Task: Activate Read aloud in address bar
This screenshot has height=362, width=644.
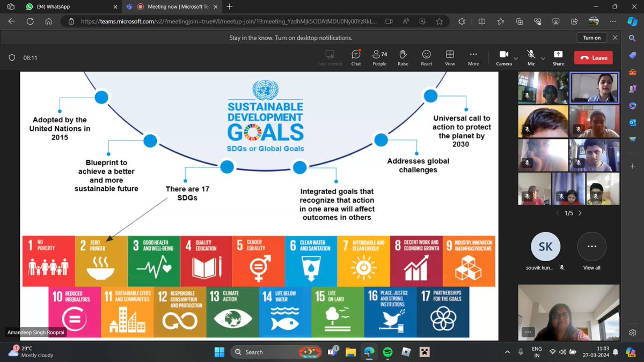Action: 406,21
